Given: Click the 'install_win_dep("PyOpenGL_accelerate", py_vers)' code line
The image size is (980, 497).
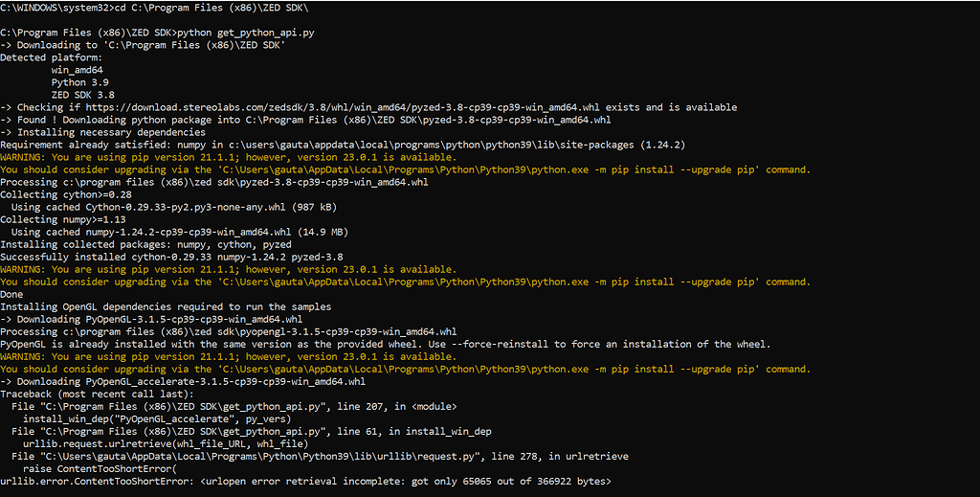Looking at the screenshot, I should click(157, 419).
